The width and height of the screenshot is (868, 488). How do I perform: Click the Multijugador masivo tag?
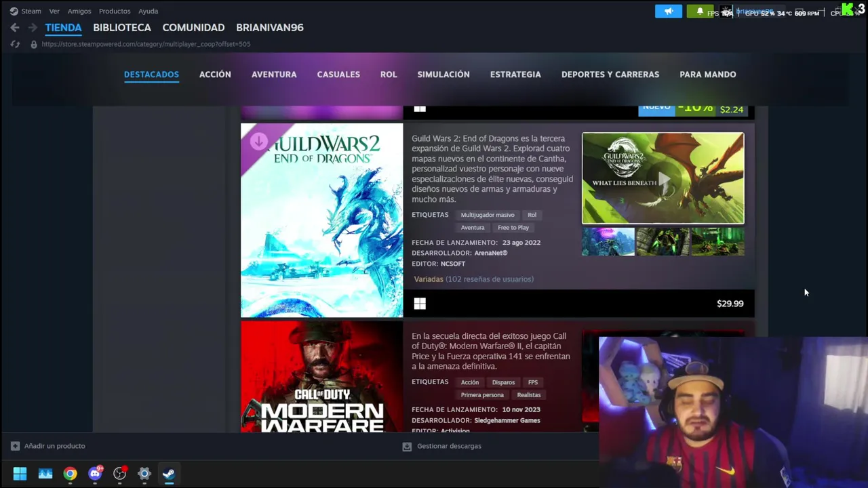click(488, 215)
